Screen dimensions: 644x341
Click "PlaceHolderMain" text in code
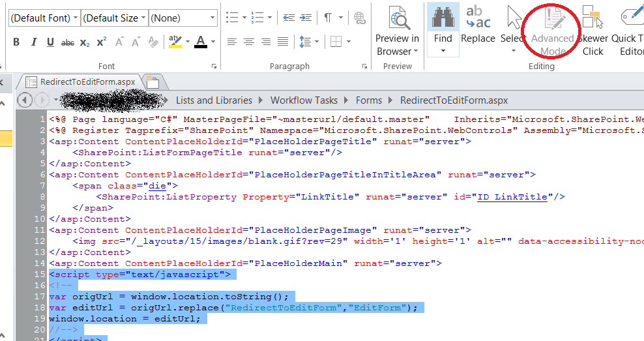pyautogui.click(x=301, y=263)
